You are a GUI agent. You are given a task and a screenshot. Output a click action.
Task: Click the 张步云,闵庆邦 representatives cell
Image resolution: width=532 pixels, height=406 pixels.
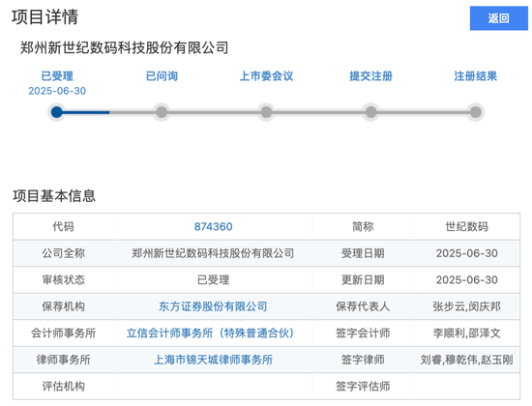(467, 306)
